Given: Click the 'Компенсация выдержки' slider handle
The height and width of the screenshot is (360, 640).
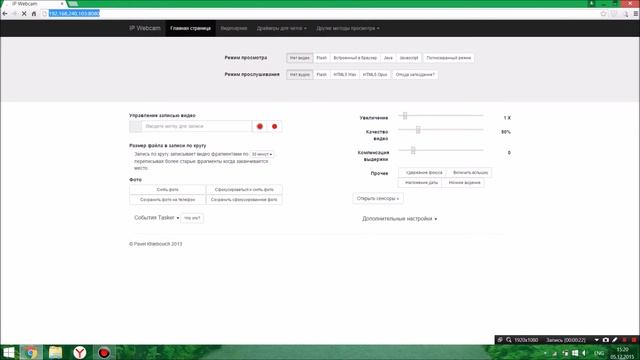Looking at the screenshot, I should (x=413, y=150).
